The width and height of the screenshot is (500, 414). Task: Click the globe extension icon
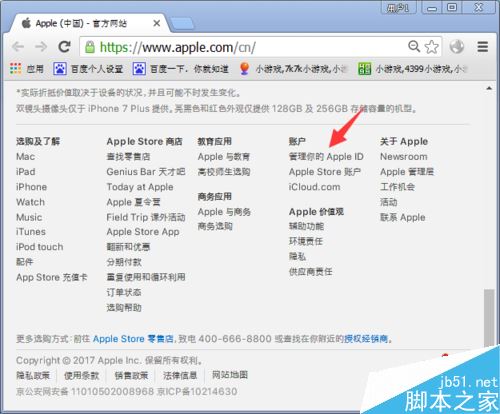[457, 47]
